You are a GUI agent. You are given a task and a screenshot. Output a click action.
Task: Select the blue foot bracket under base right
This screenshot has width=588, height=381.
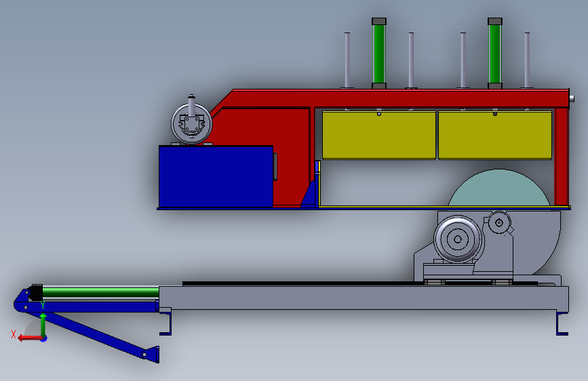(562, 323)
